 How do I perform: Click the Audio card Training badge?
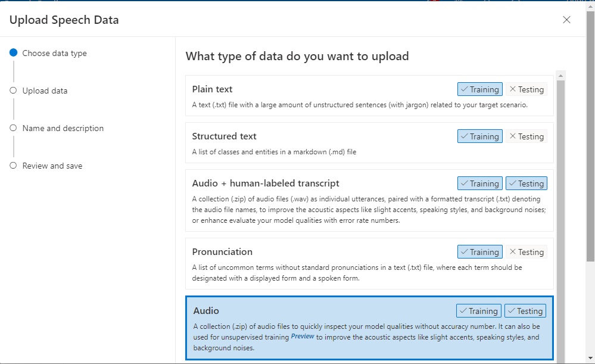click(479, 311)
